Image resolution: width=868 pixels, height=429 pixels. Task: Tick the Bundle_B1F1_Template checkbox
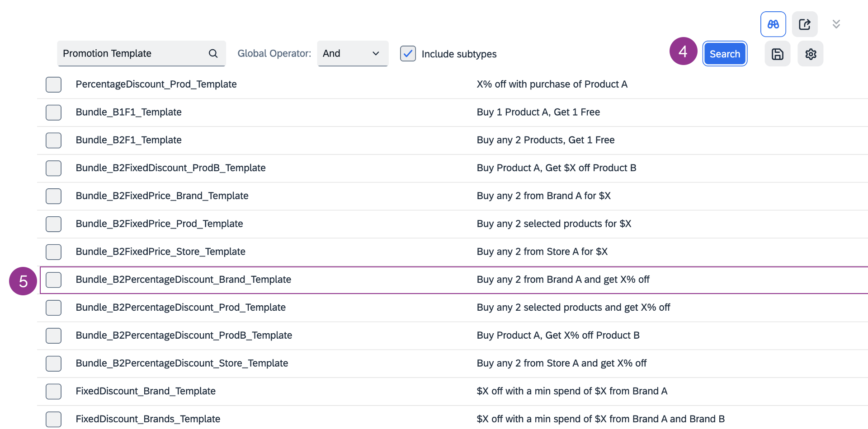click(53, 112)
